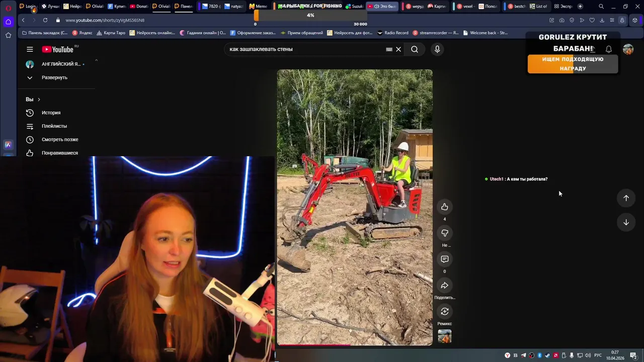
Task: Open volume speaker tray icon
Action: point(588,355)
